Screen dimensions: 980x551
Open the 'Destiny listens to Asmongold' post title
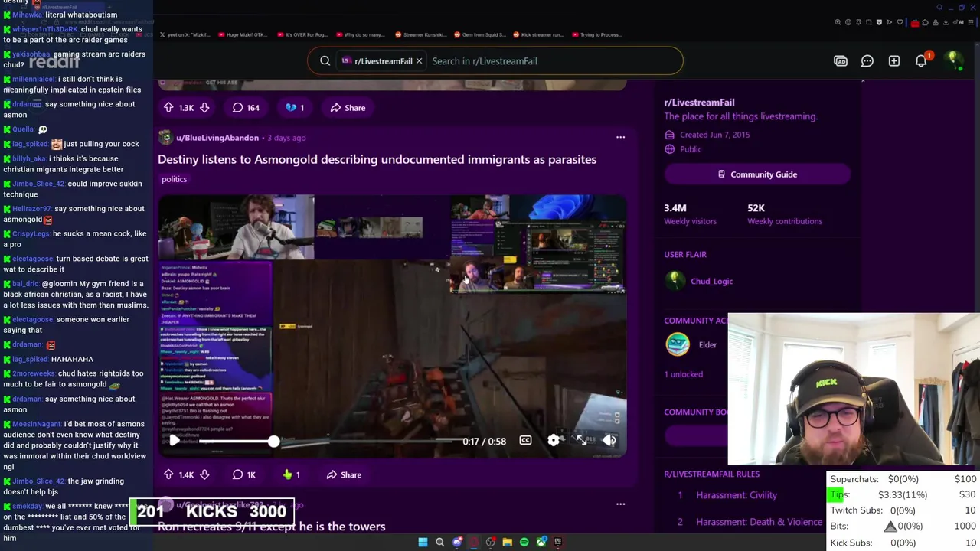[x=377, y=159]
